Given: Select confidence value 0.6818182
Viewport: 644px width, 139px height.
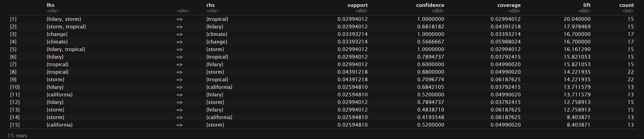Looking at the screenshot, I should pyautogui.click(x=431, y=27).
